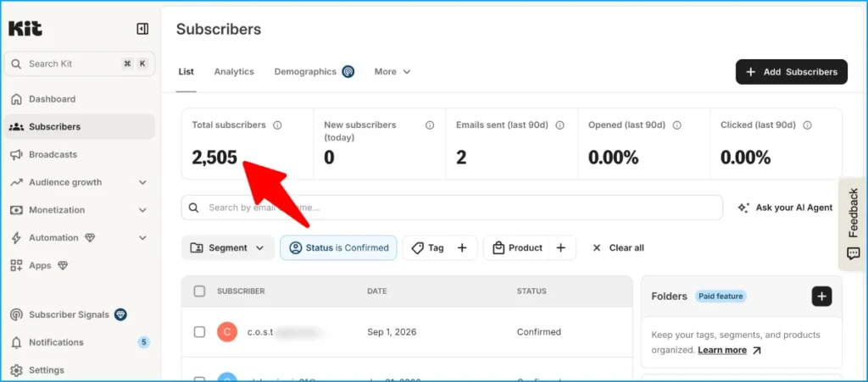868x382 pixels.
Task: Open the Feedback side tab
Action: pyautogui.click(x=853, y=224)
